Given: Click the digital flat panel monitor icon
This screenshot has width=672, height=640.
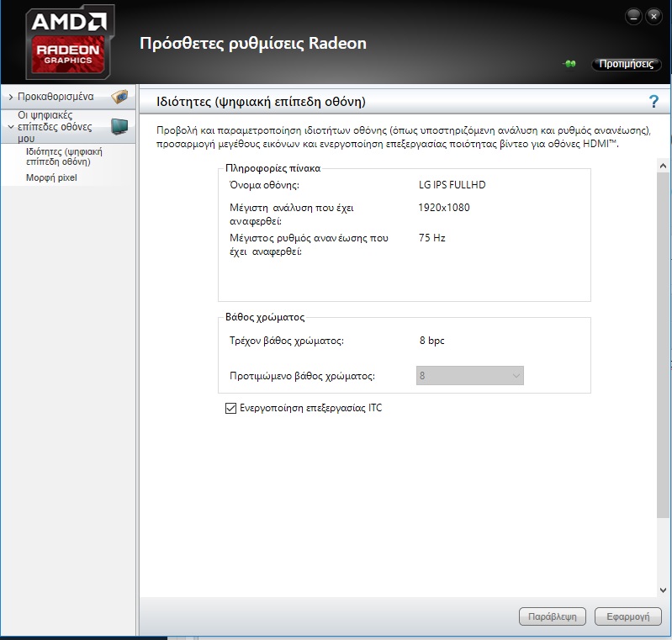Looking at the screenshot, I should 119,126.
